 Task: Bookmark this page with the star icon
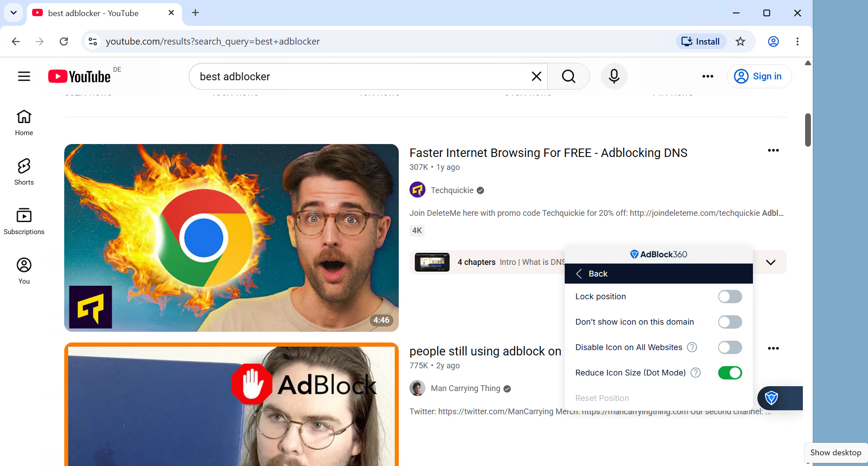coord(740,41)
